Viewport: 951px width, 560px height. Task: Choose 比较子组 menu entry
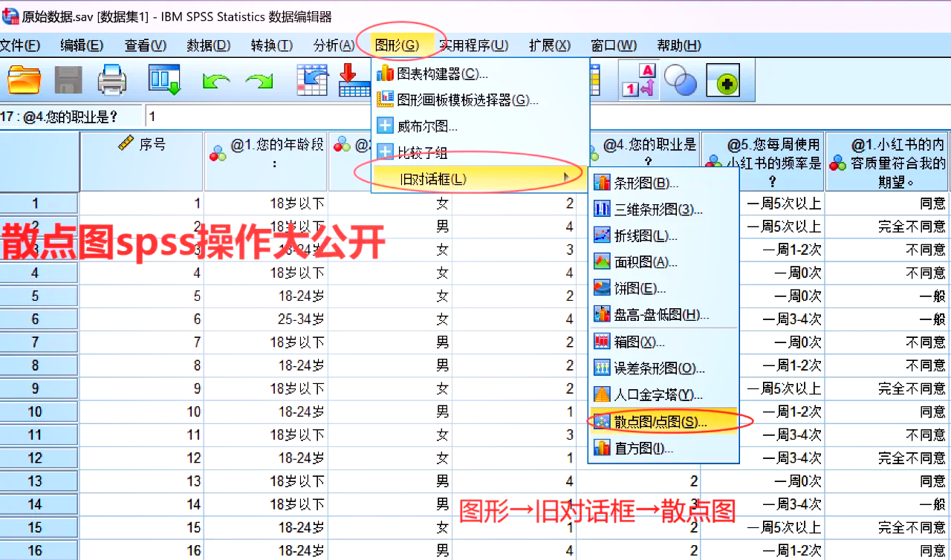pos(481,152)
